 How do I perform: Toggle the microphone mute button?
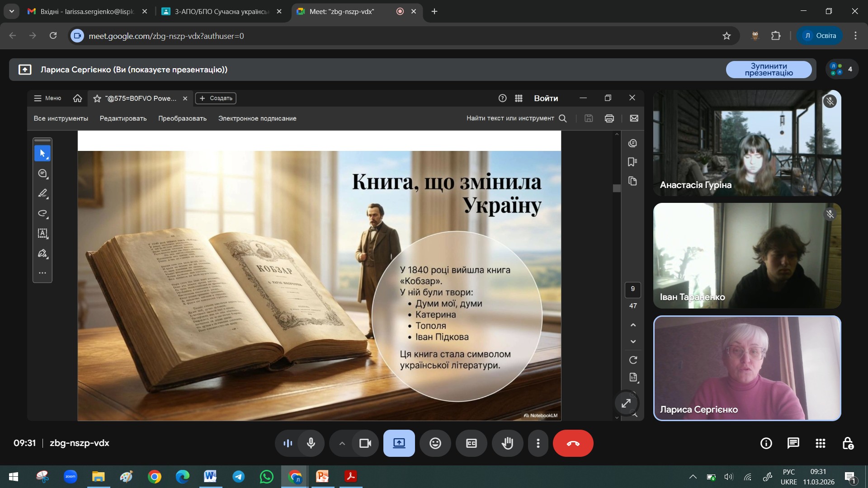coord(311,443)
